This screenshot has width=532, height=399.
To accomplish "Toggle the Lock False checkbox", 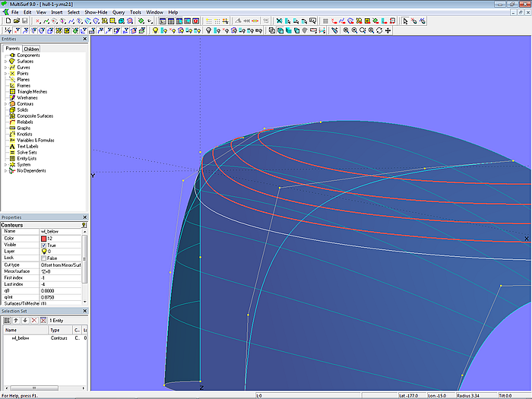I will [44, 258].
